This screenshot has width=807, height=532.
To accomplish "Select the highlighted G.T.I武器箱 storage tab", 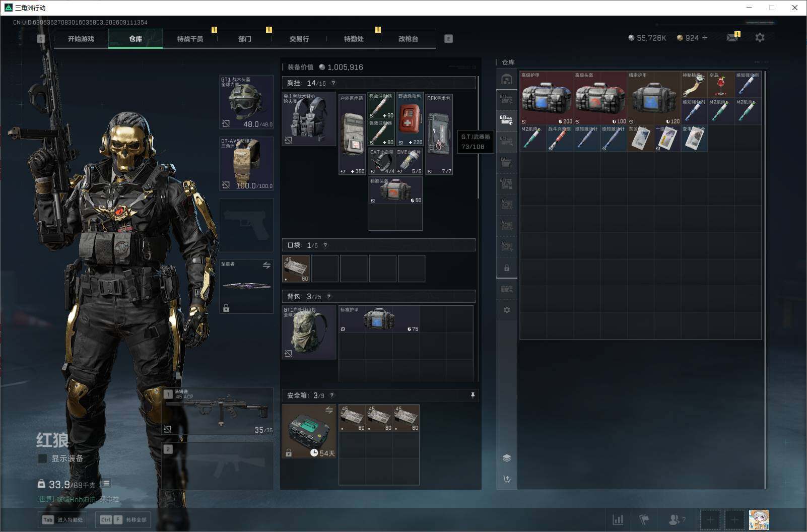I will coord(507,120).
